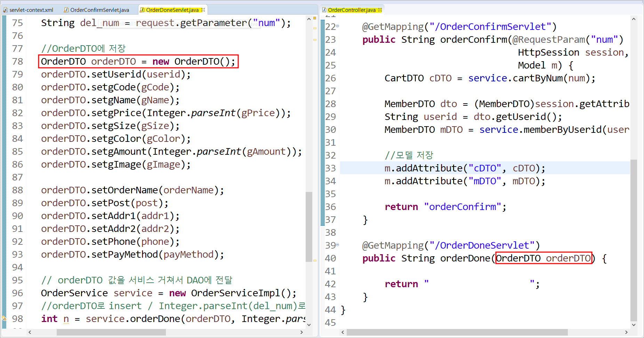Click 'orderDTO.setOrderName(orderName);' on line 88
Viewport: 644px width, 338px height.
pos(132,190)
